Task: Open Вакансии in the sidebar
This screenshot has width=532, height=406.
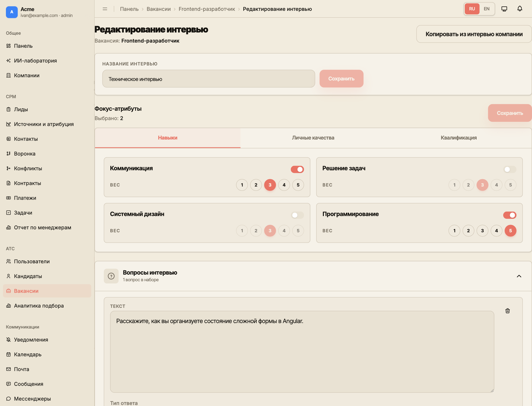Action: click(x=47, y=291)
